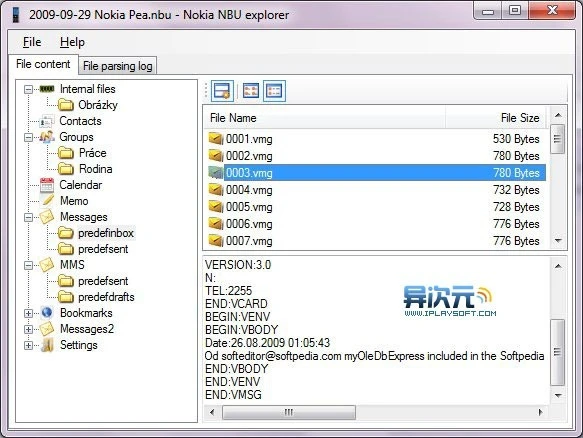This screenshot has height=438, width=583.
Task: Click the Internal files memory chip icon
Action: 47,89
